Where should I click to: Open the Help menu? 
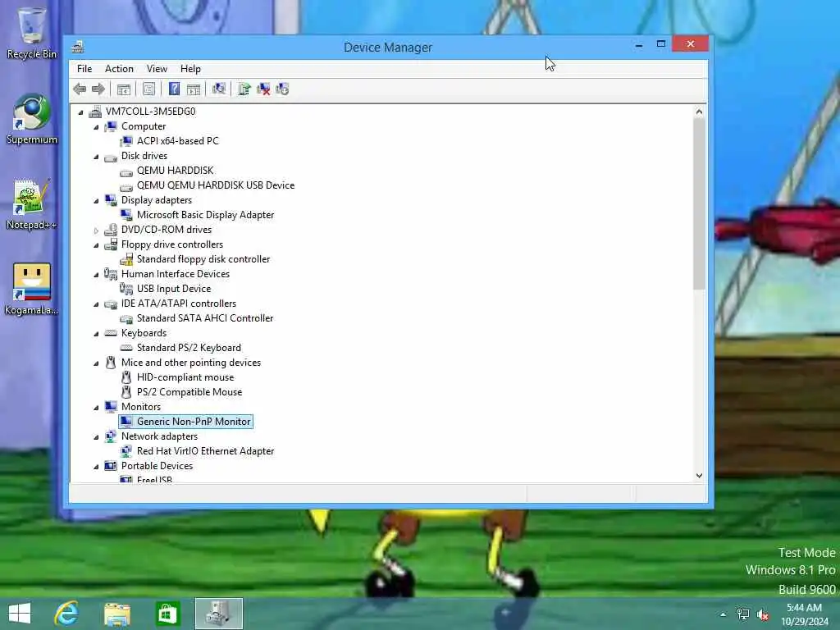pos(190,69)
